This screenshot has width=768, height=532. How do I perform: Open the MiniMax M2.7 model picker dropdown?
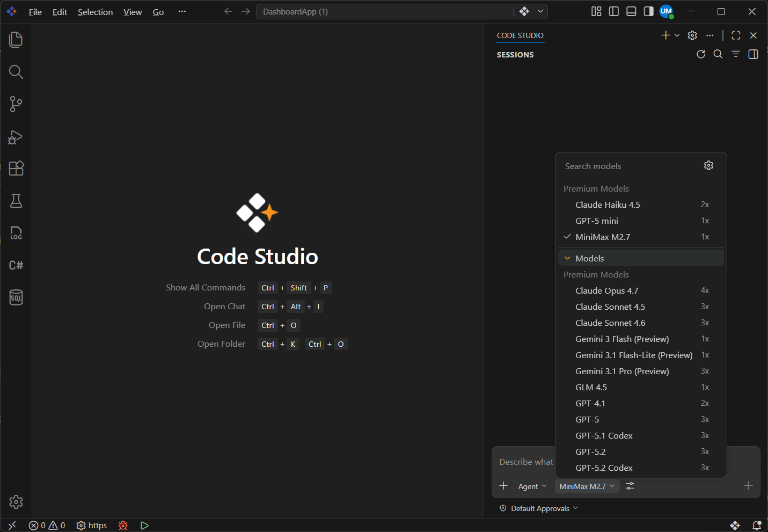click(587, 486)
